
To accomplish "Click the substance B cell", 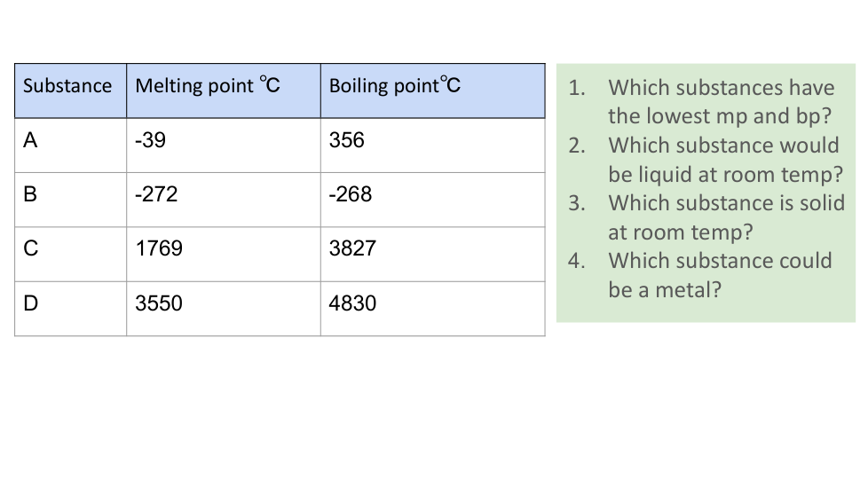I will [x=31, y=195].
